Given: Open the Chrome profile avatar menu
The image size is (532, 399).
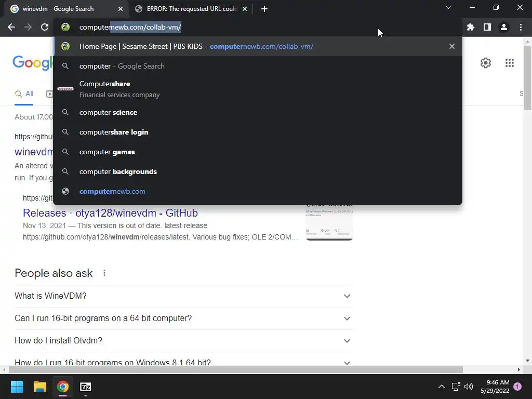Looking at the screenshot, I should pyautogui.click(x=504, y=27).
